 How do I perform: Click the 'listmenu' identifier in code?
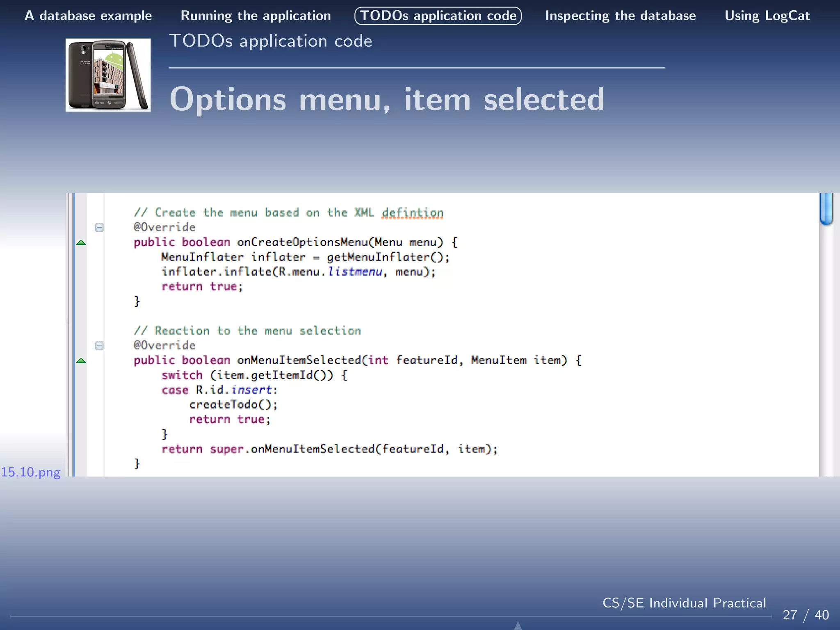pos(355,272)
